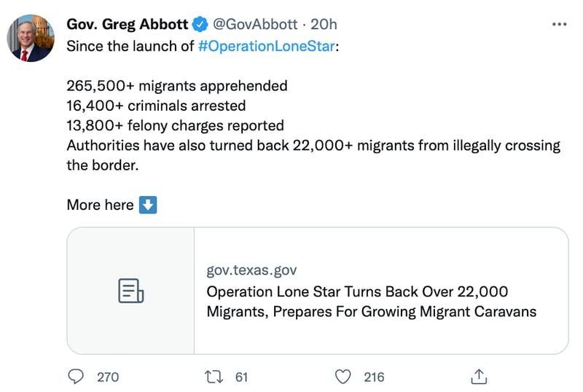This screenshot has width=583, height=392.
Task: Click the reply speech bubble icon
Action: pyautogui.click(x=77, y=377)
